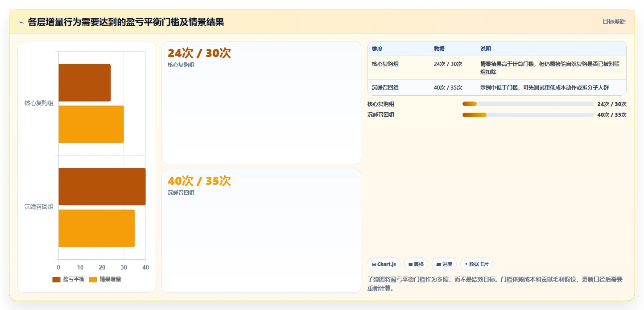The height and width of the screenshot is (310, 644).
Task: Toggle the 盈亏平衡 legend item
Action: click(68, 279)
